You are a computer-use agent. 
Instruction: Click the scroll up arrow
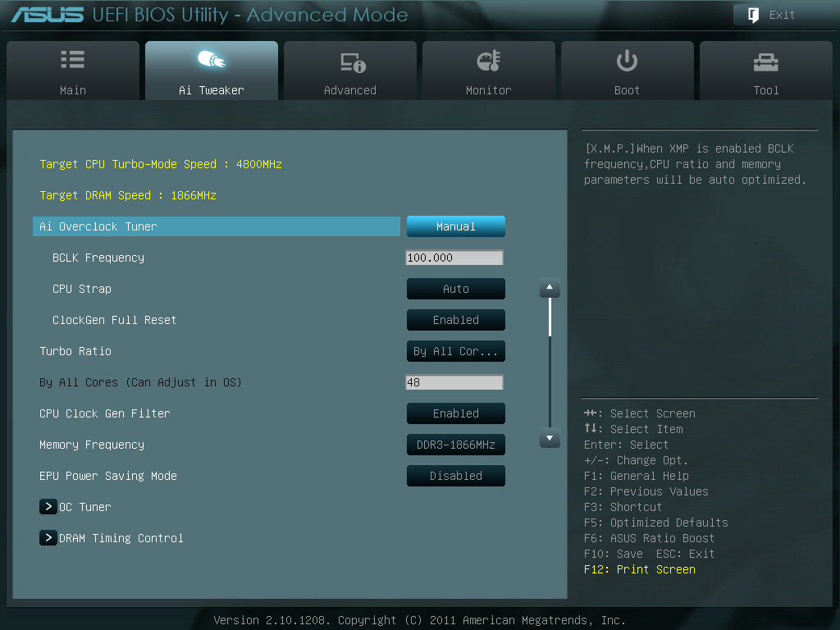pyautogui.click(x=550, y=288)
